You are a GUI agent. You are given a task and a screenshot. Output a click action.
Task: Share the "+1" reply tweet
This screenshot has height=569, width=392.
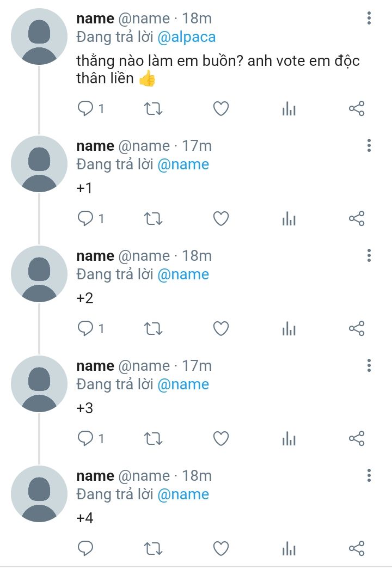(x=356, y=219)
